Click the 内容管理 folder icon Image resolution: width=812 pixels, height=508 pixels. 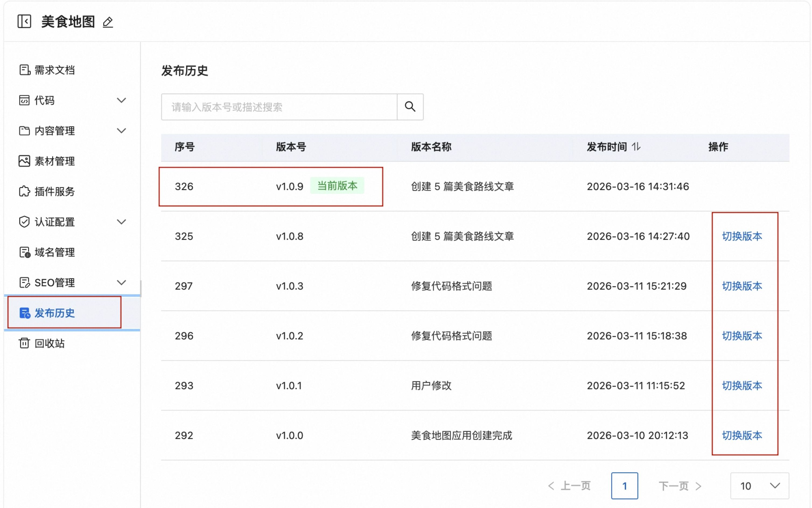tap(24, 131)
